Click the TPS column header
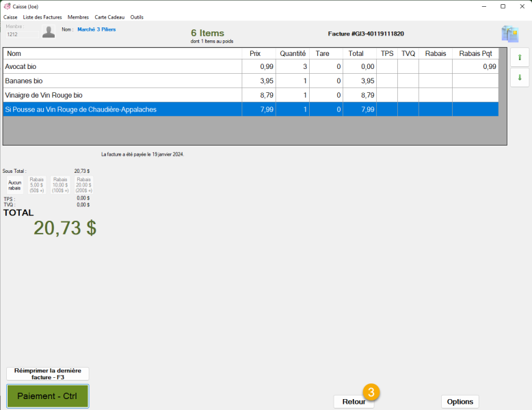 point(387,53)
